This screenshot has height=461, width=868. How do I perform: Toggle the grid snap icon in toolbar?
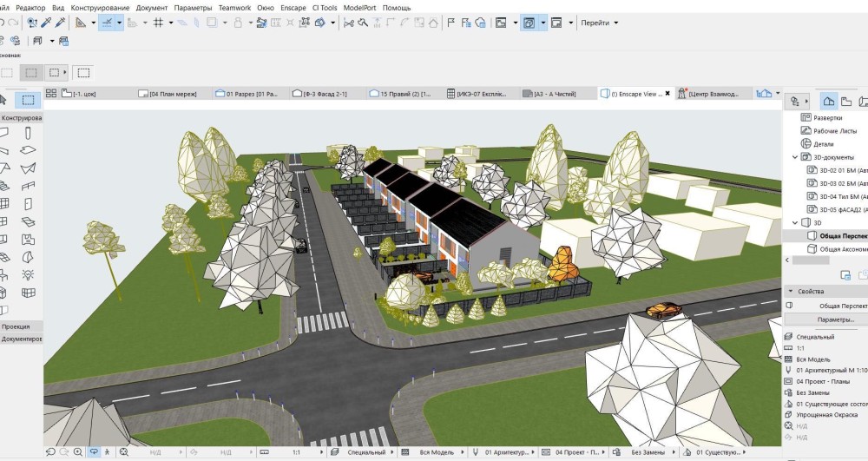click(158, 23)
